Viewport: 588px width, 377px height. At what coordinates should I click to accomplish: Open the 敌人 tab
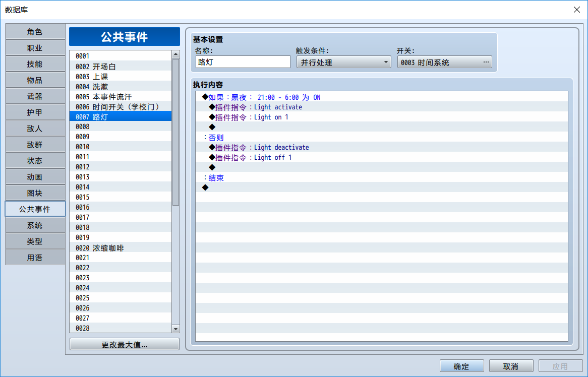click(35, 129)
